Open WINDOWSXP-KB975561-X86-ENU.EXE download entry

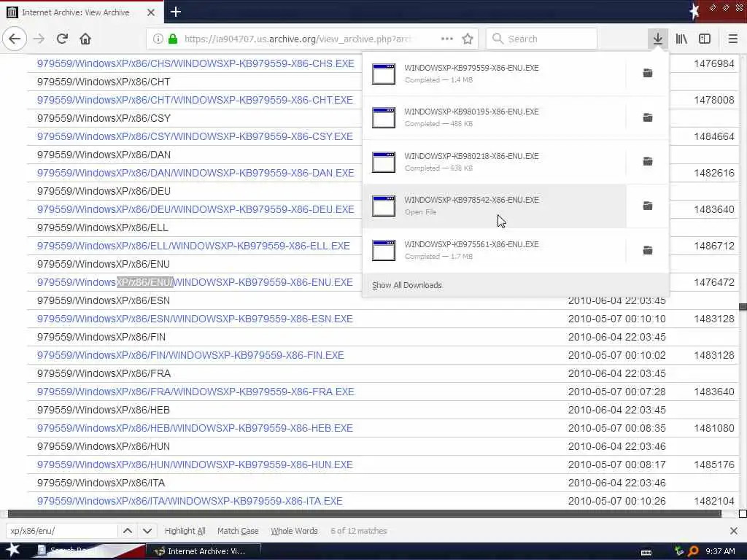pyautogui.click(x=494, y=250)
